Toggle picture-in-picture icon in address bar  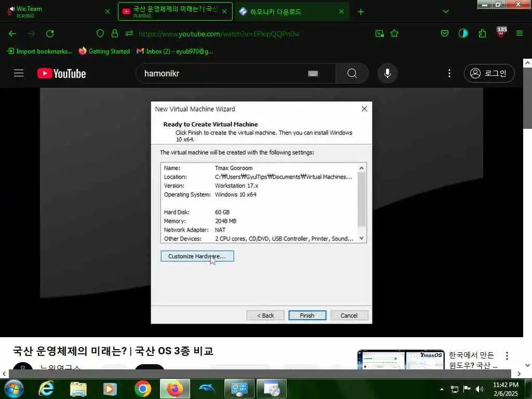tap(380, 33)
